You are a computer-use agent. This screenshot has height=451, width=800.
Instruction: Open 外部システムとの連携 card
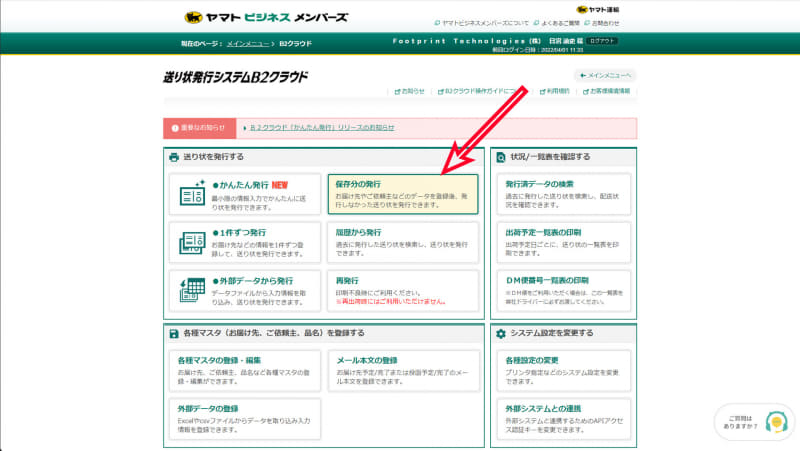563,419
